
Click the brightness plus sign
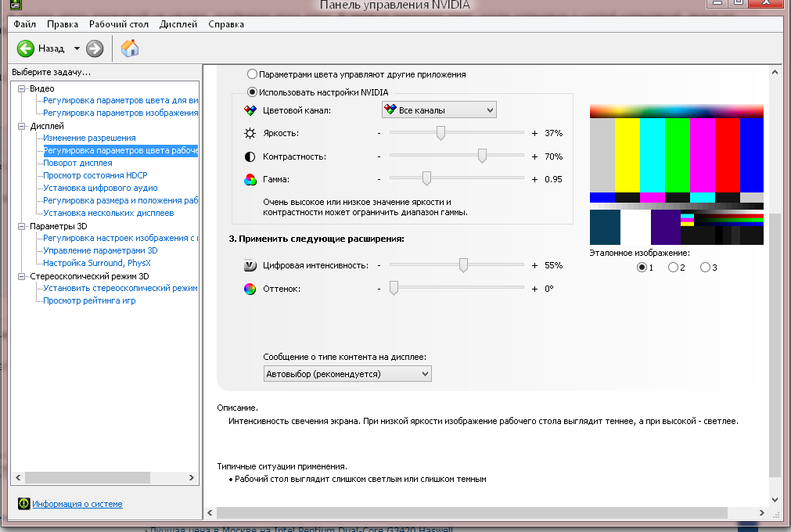click(534, 133)
